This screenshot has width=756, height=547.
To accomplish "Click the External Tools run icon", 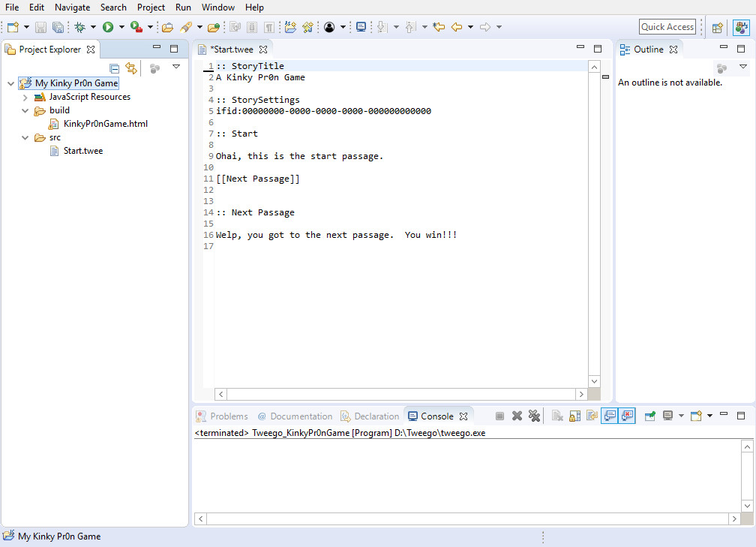I will click(x=136, y=27).
